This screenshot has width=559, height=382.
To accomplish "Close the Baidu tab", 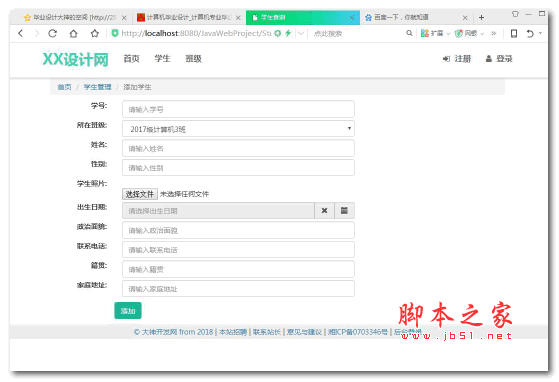I will (465, 17).
